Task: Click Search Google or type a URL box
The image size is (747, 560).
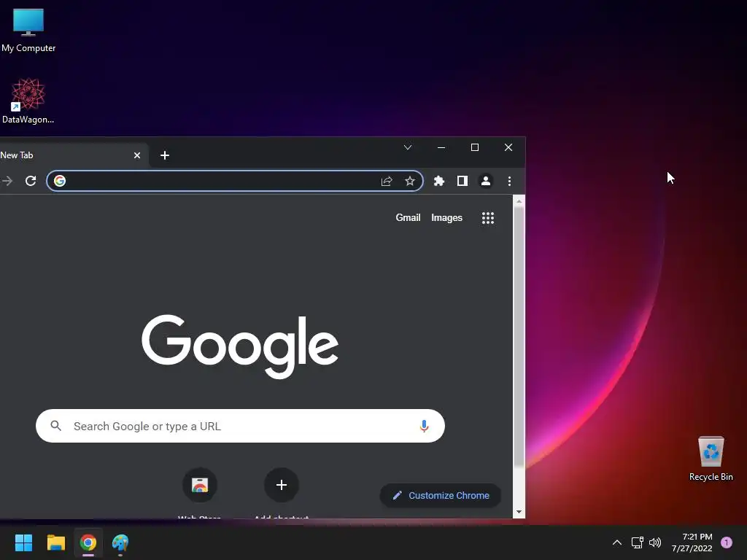Action: (240, 426)
